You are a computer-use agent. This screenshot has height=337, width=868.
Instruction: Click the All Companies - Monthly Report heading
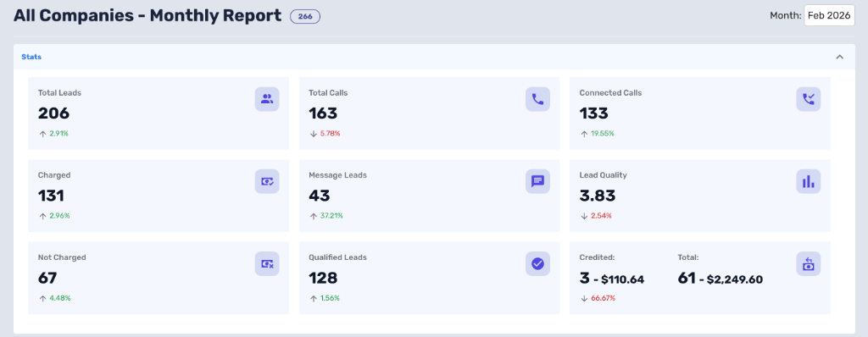coord(147,15)
